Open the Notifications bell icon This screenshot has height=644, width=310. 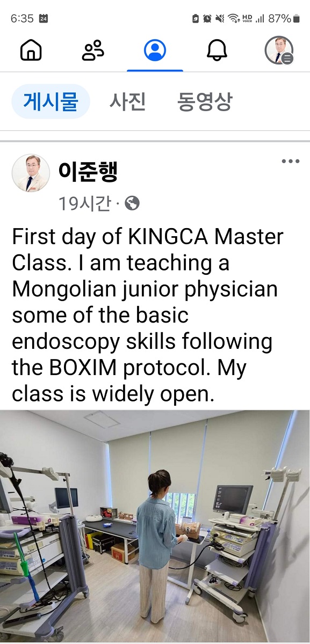217,50
